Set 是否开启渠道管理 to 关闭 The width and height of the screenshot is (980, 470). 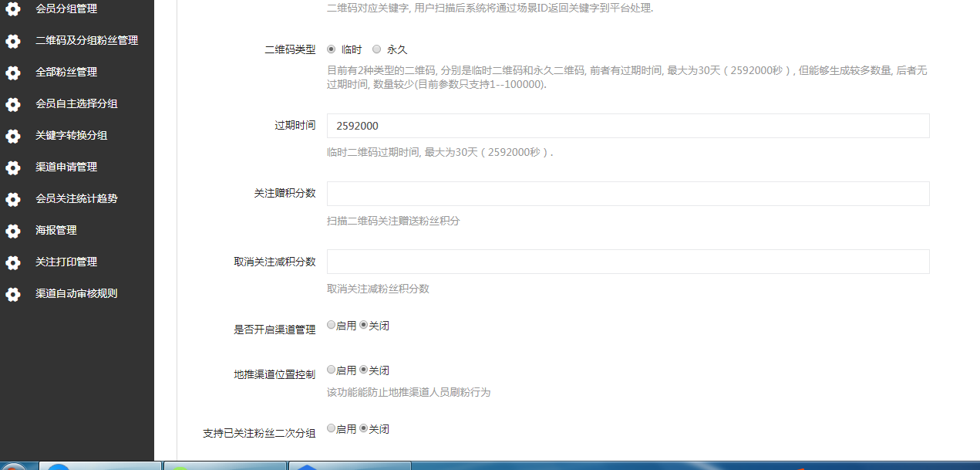[x=364, y=325]
